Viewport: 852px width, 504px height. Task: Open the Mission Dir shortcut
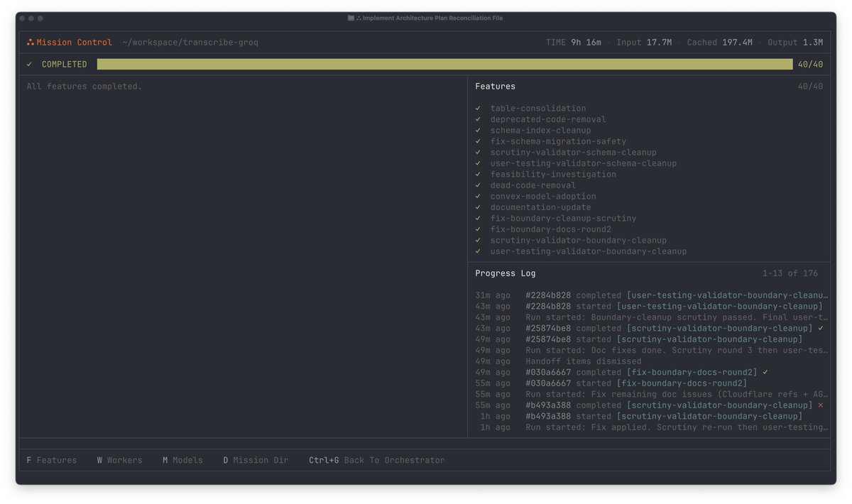pos(256,461)
